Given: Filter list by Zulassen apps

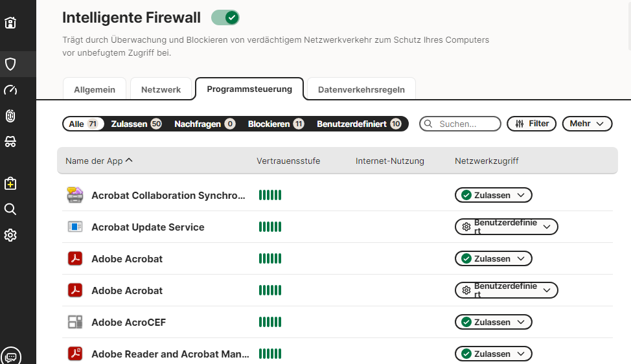Looking at the screenshot, I should (x=135, y=124).
